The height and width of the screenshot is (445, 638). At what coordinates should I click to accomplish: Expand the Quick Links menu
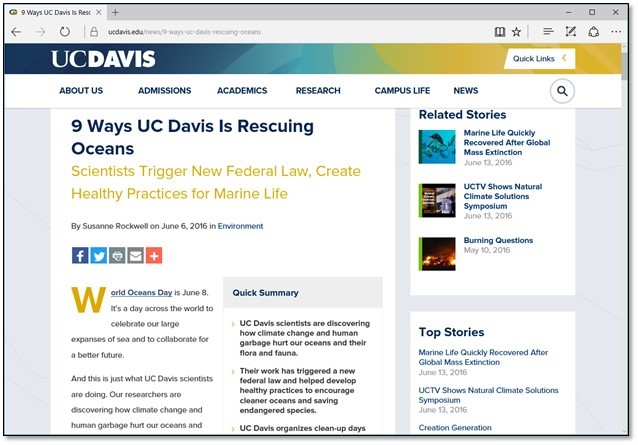point(538,59)
